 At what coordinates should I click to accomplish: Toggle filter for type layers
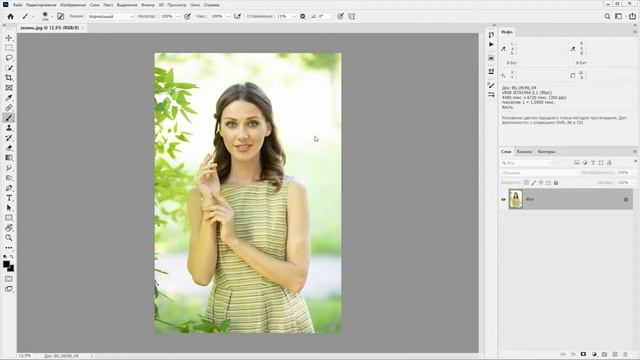pos(593,163)
